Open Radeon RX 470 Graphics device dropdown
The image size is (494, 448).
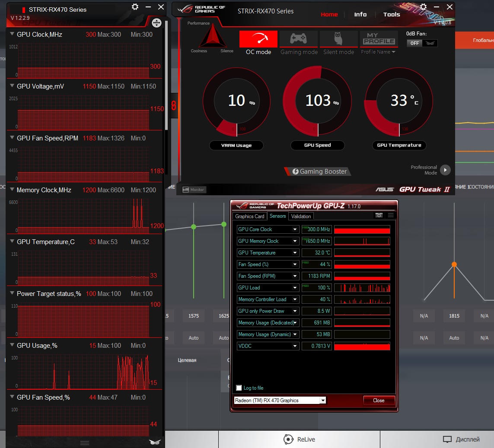pos(322,400)
